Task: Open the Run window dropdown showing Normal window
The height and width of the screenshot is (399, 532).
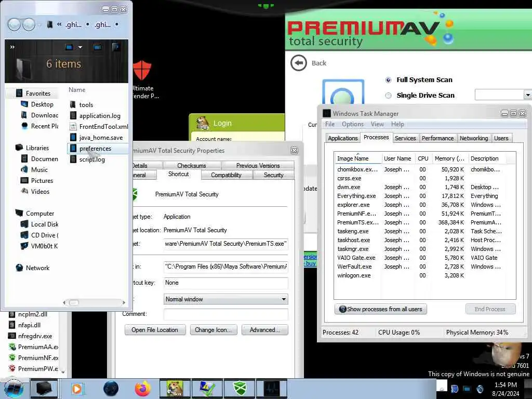Action: point(225,299)
